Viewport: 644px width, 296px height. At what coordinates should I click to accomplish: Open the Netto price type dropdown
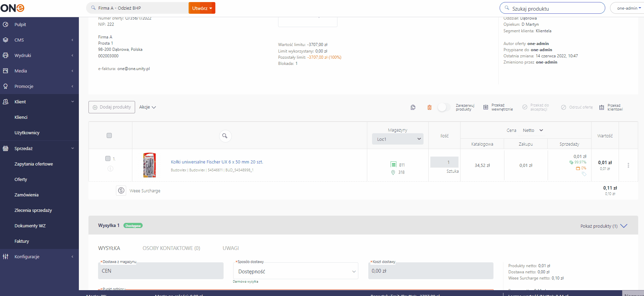pyautogui.click(x=533, y=130)
